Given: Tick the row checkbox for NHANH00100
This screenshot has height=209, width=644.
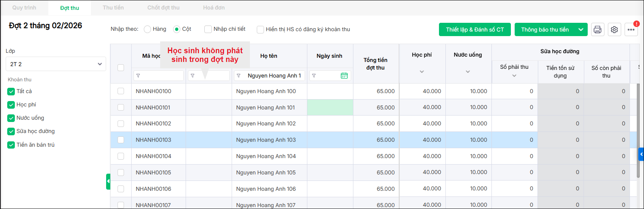Looking at the screenshot, I should 121,91.
